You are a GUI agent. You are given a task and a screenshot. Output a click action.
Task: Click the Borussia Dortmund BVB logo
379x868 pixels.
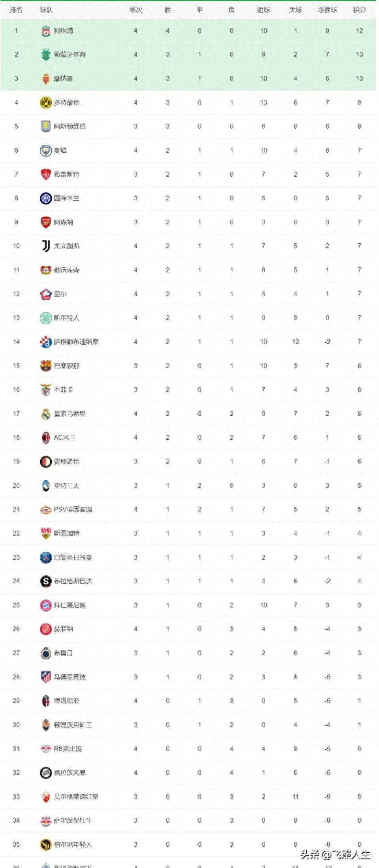point(46,103)
